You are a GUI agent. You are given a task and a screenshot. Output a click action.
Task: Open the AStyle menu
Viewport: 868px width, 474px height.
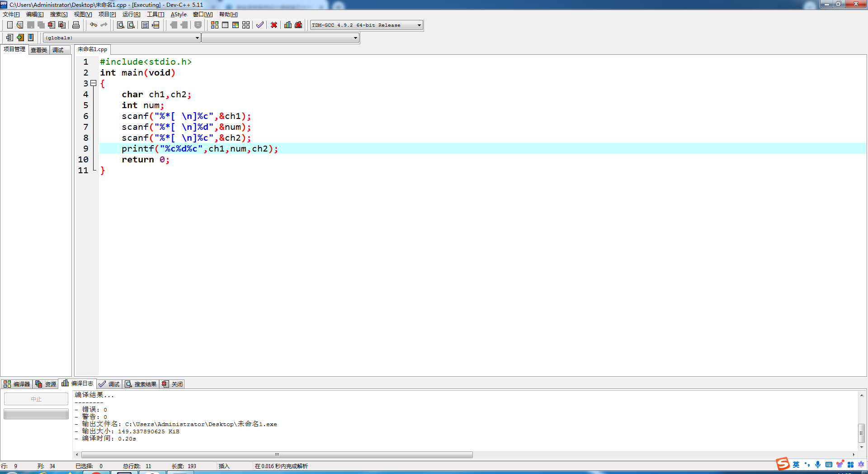click(x=179, y=14)
